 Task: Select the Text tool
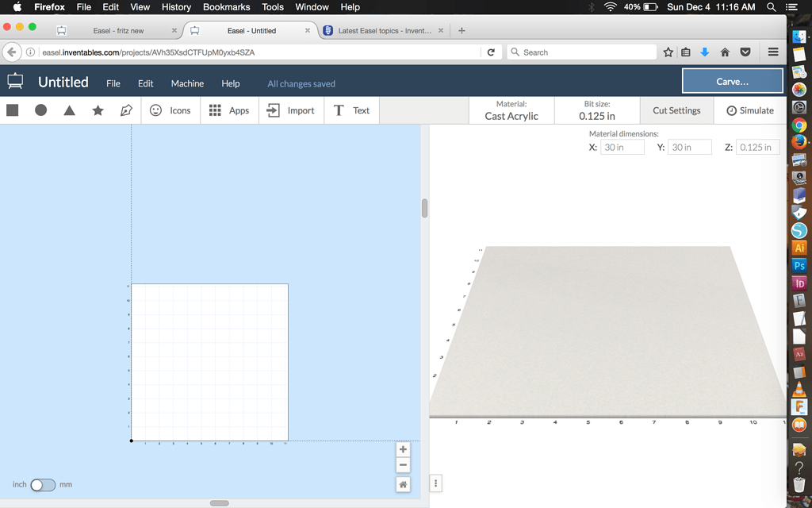pos(351,110)
